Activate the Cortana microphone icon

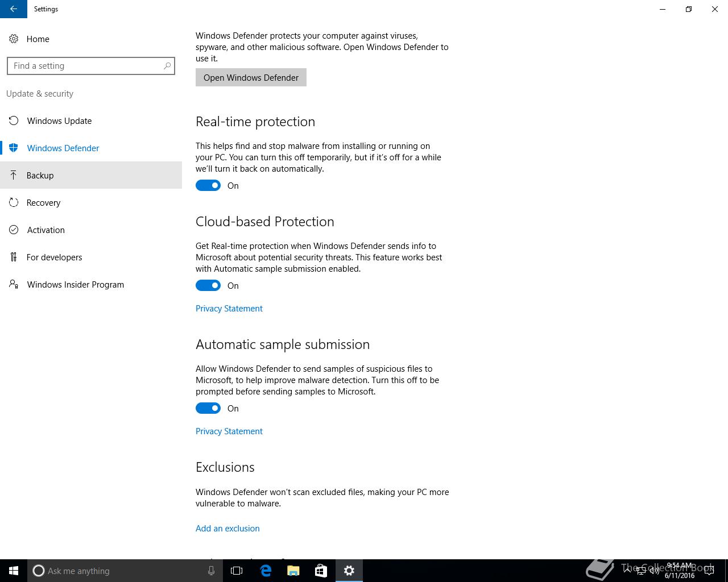tap(211, 571)
